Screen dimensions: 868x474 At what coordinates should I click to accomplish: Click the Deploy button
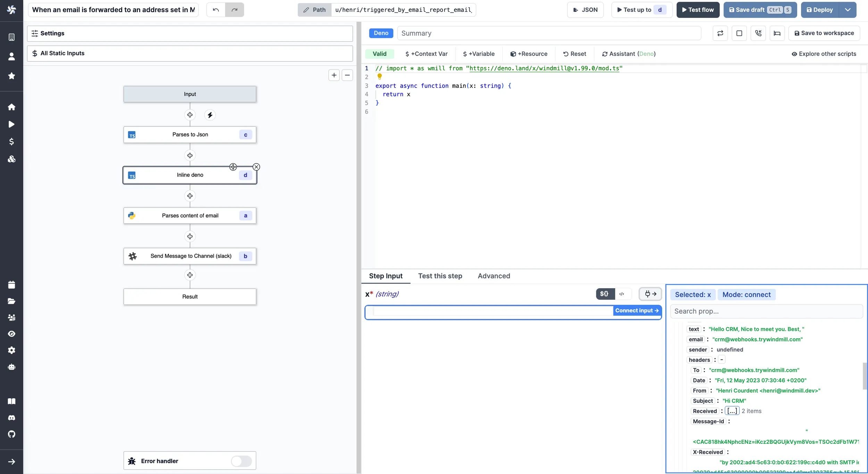point(823,9)
